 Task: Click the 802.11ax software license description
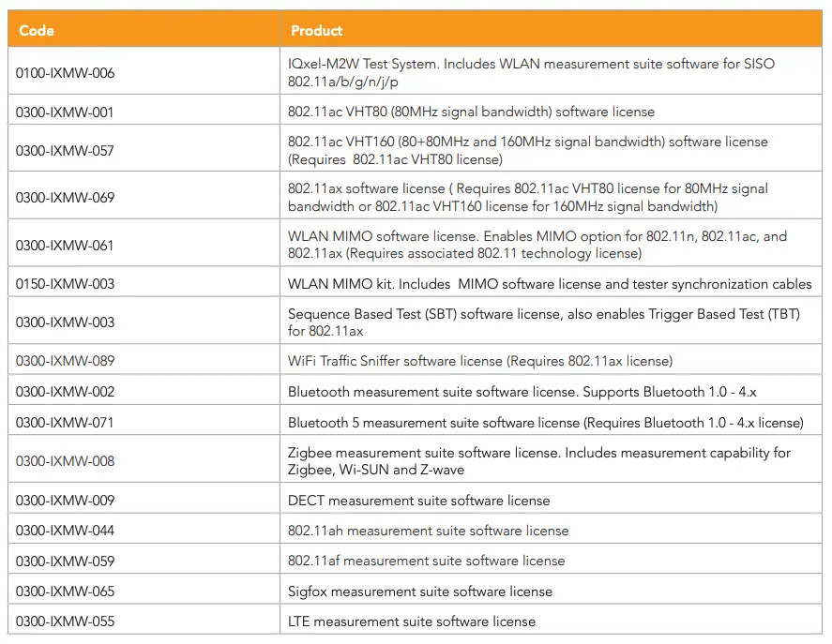(527, 197)
